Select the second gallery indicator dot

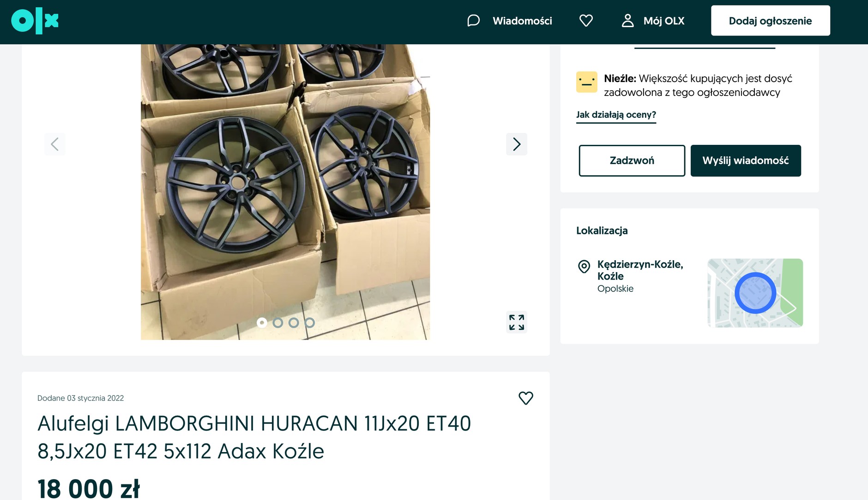[x=278, y=323]
